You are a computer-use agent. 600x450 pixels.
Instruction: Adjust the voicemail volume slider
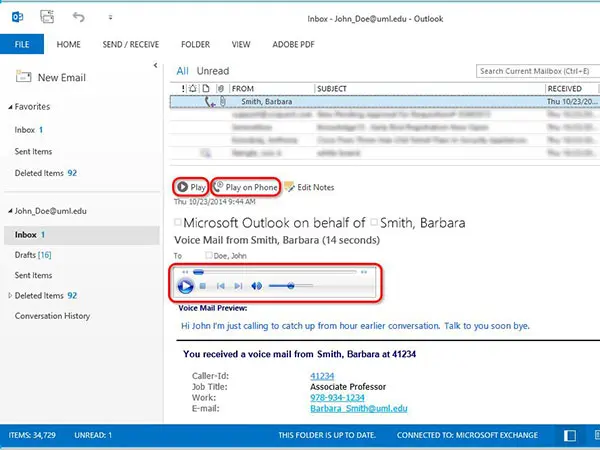291,286
